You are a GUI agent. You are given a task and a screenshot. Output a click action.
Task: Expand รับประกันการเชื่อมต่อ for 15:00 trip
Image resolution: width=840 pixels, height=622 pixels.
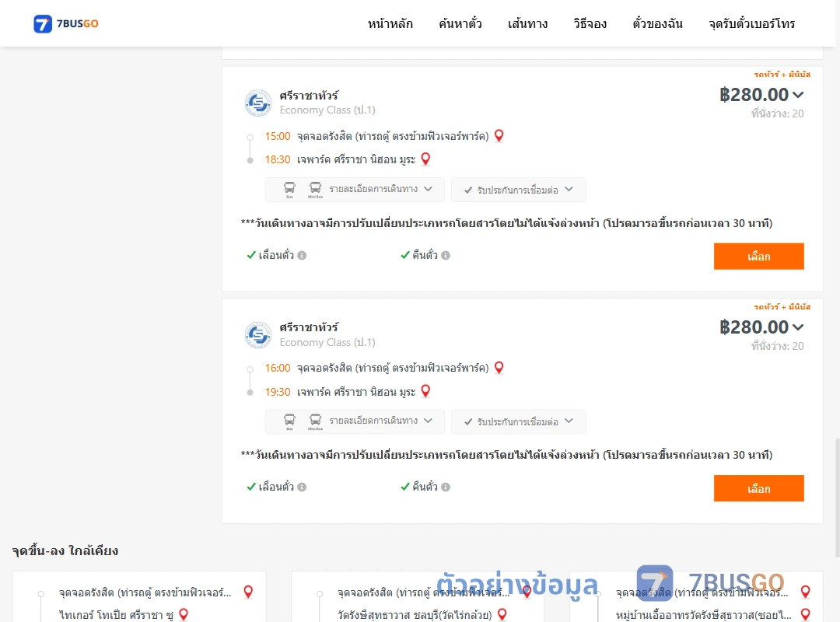tap(518, 190)
